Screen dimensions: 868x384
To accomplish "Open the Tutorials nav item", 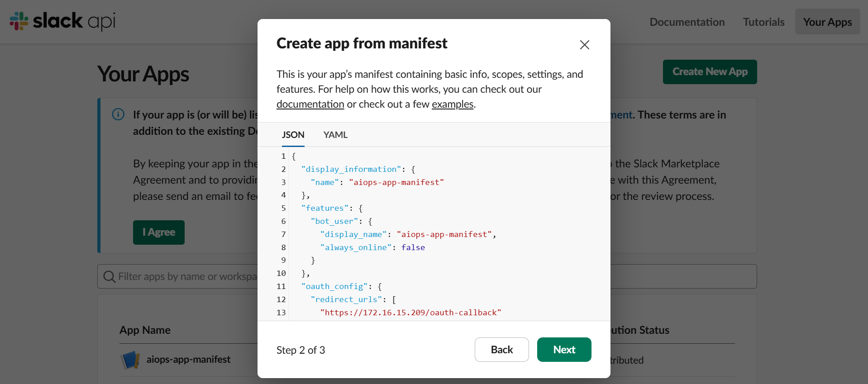I will [763, 22].
